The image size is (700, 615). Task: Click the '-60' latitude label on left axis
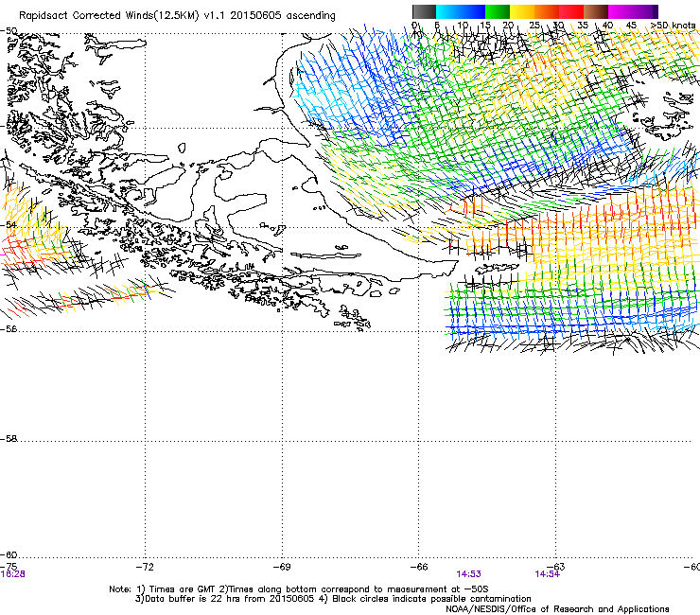coord(9,555)
